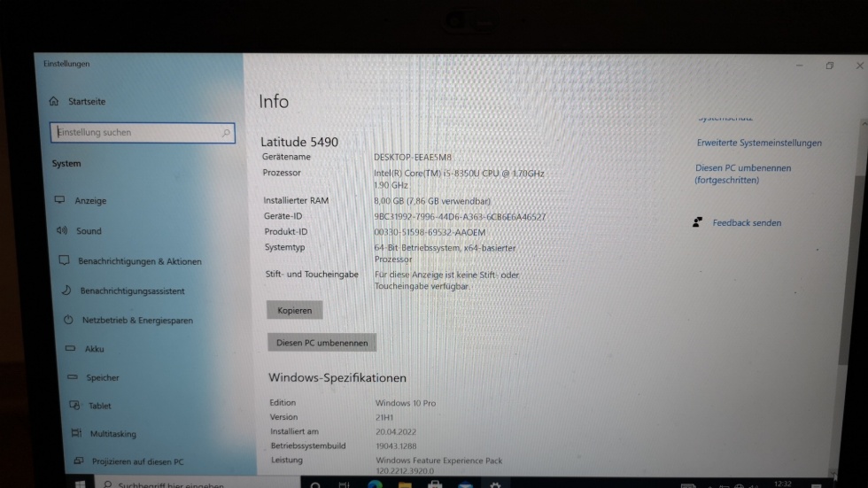Click the Akku battery icon
868x488 pixels.
70,348
